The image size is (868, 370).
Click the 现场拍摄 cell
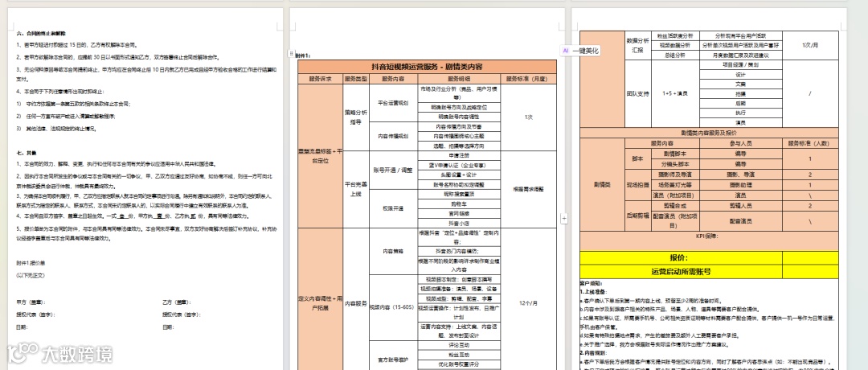[x=637, y=184]
